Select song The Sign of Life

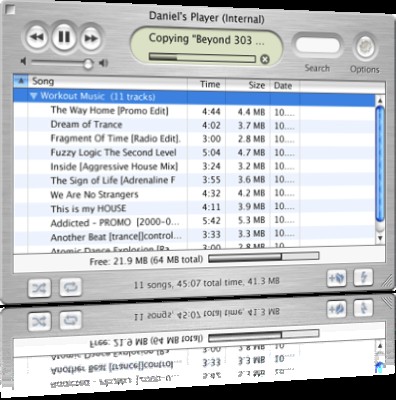click(x=113, y=180)
